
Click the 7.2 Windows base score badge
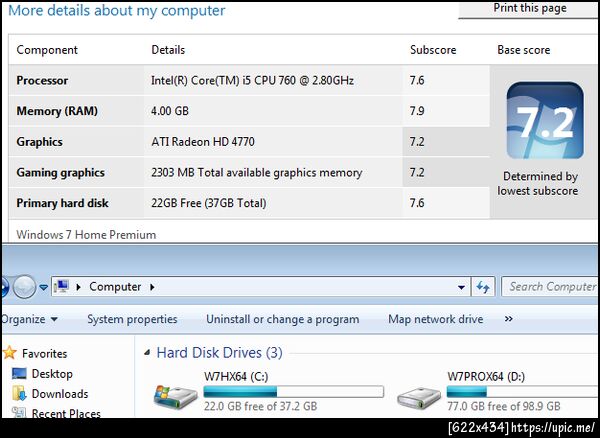(x=545, y=120)
